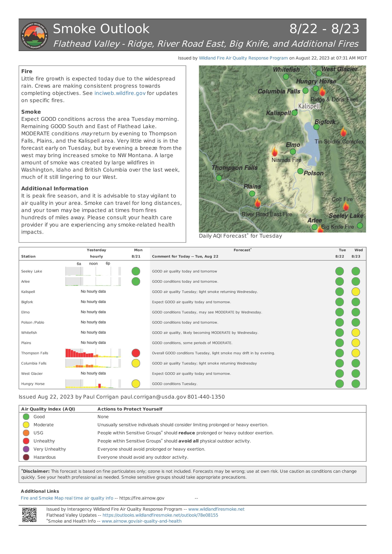This screenshot has width=392, height=554.
Task: Click the Arlee station marker on map
Action: (x=314, y=227)
